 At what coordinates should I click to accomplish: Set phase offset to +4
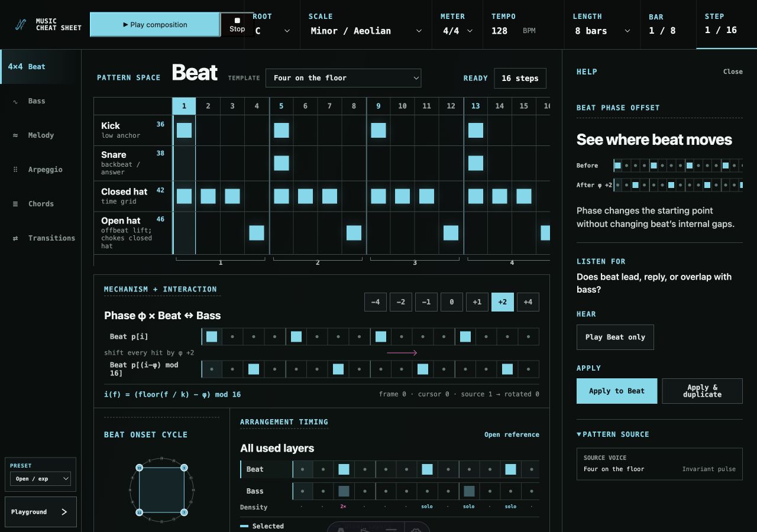528,302
